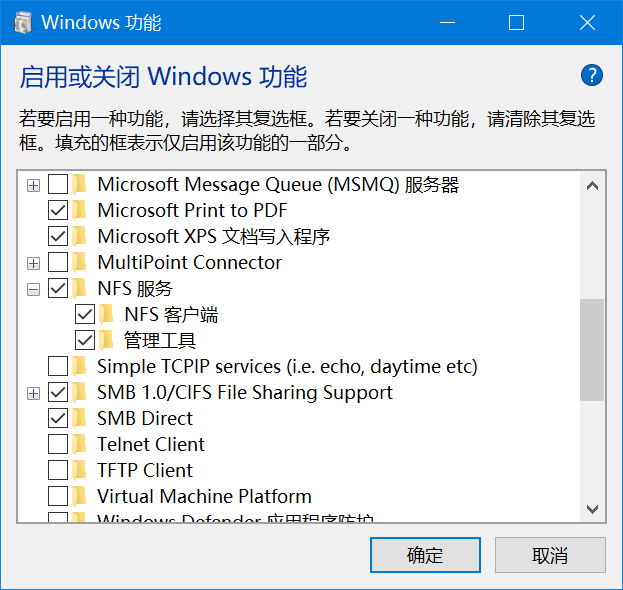Click the folder icon next to MultiPoint Connector

pos(80,263)
